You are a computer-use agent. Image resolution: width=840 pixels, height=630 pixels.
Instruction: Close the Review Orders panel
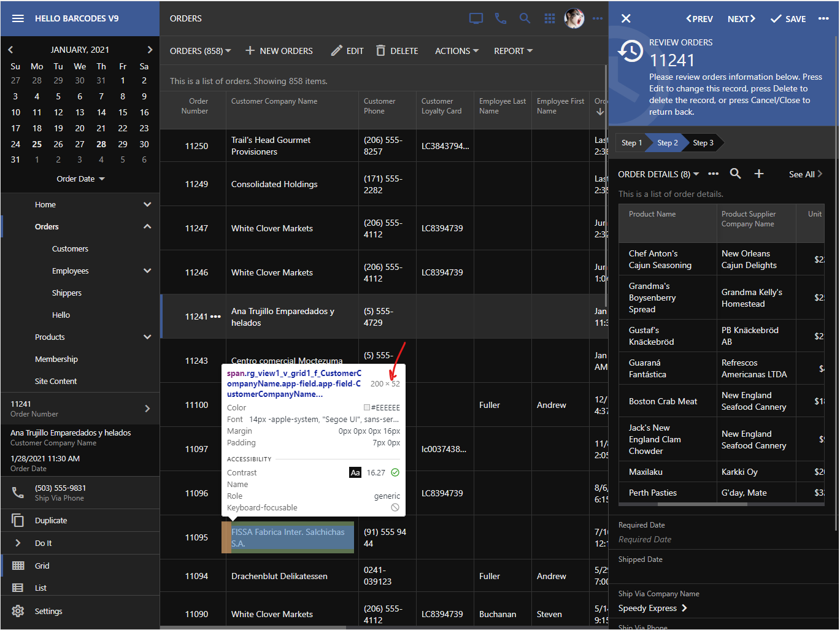tap(626, 18)
